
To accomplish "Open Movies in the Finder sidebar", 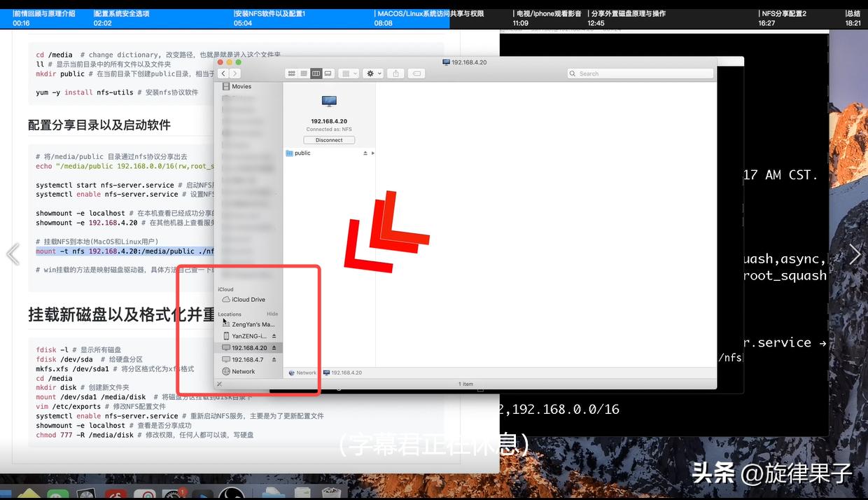I will [237, 86].
